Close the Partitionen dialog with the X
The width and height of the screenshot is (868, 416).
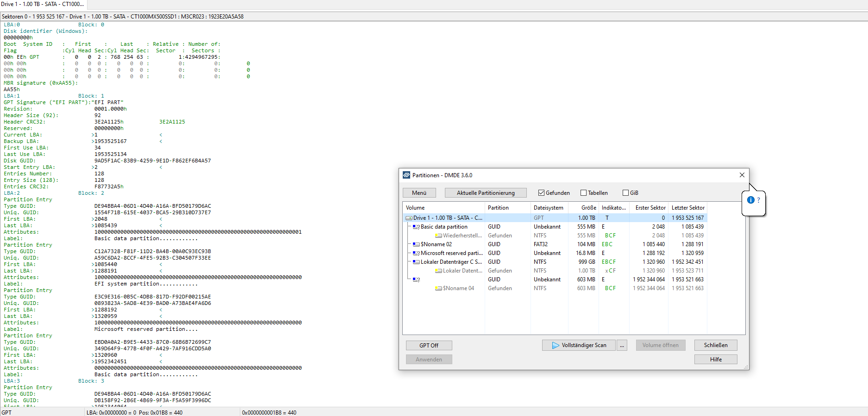pos(742,175)
